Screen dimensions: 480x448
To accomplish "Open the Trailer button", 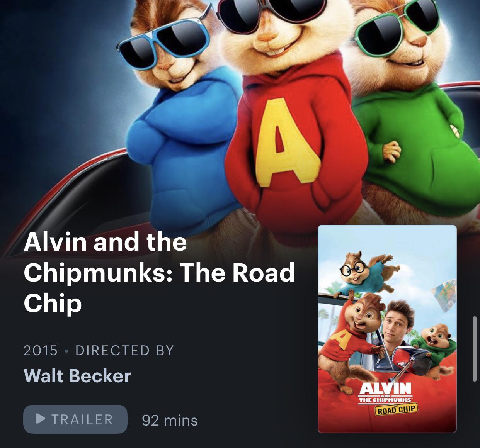I will click(x=75, y=419).
